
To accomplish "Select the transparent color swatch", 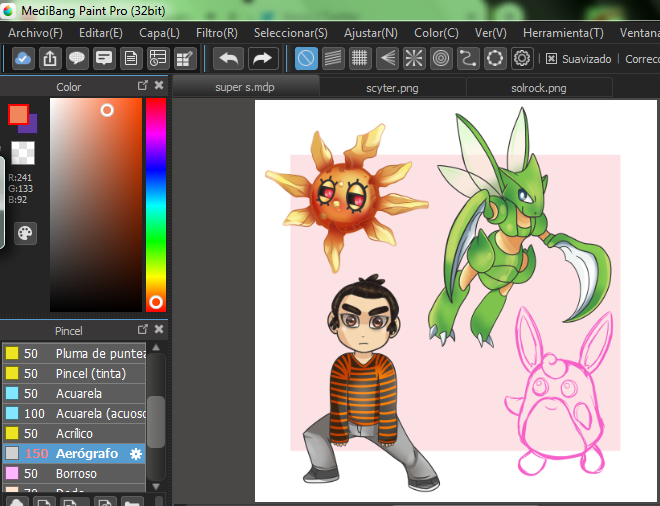I will 23,152.
